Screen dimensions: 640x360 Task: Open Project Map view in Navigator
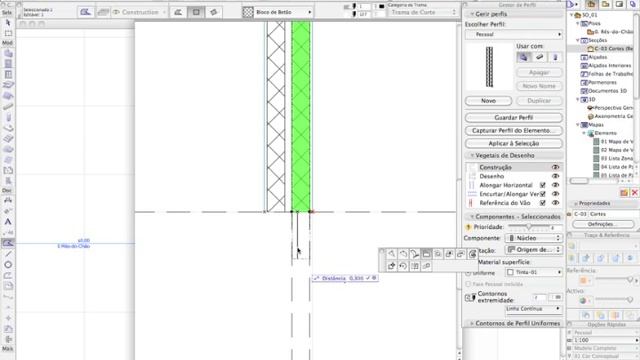[591, 4]
